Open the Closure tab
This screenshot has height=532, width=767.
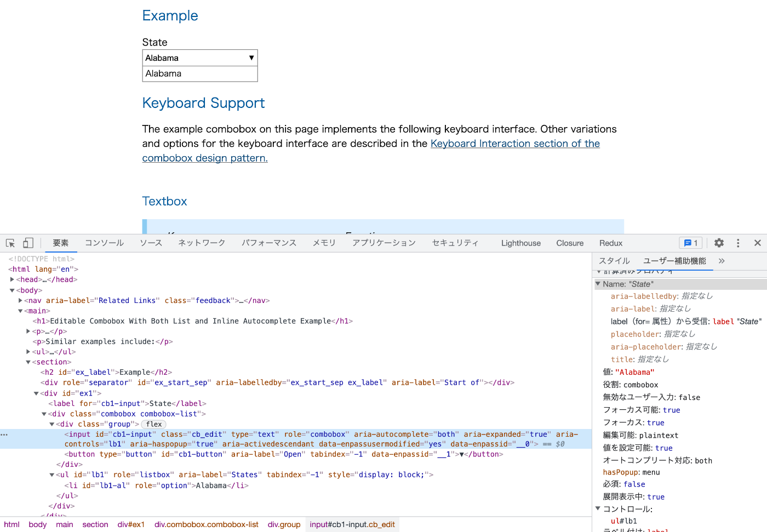tap(570, 243)
